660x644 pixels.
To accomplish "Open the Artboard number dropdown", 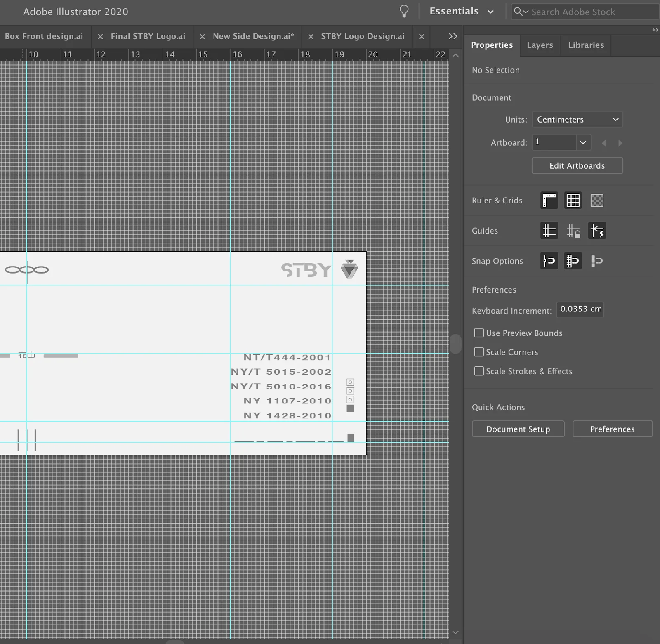I will (583, 142).
